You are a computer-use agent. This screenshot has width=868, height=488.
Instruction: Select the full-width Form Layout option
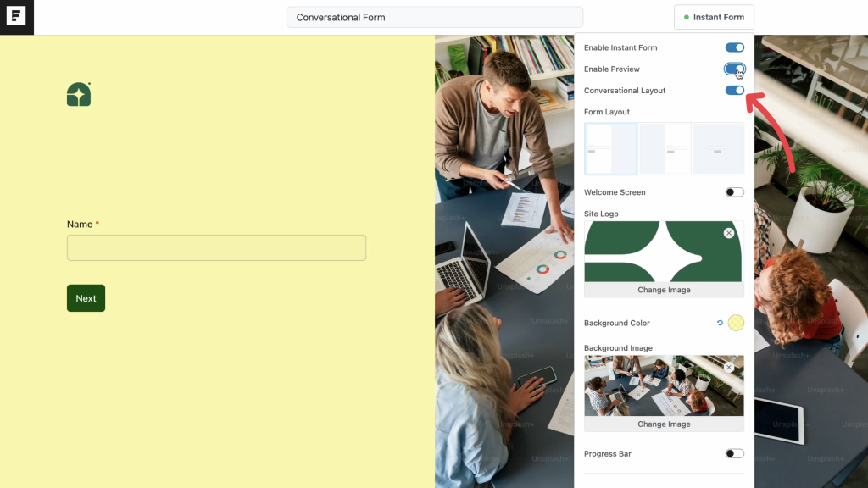[718, 148]
